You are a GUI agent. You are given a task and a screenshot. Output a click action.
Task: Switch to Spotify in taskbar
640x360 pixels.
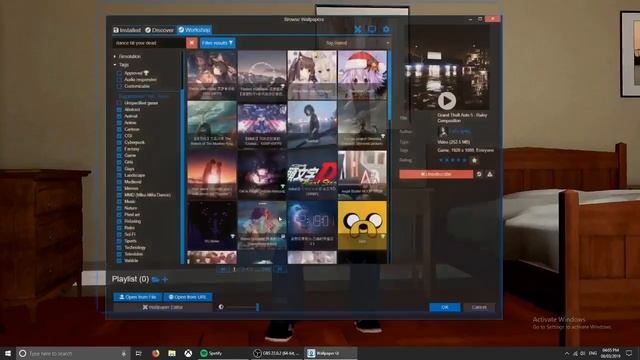[x=222, y=353]
